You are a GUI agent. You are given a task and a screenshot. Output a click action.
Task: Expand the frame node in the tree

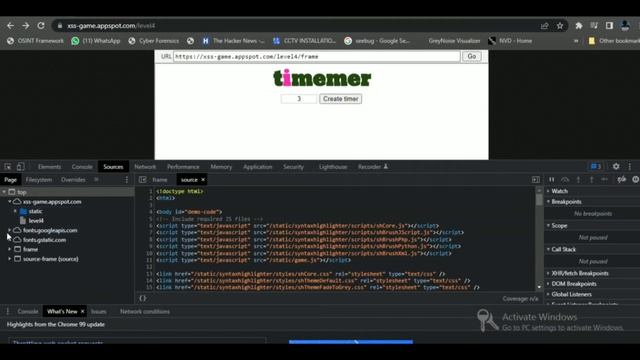click(9, 249)
